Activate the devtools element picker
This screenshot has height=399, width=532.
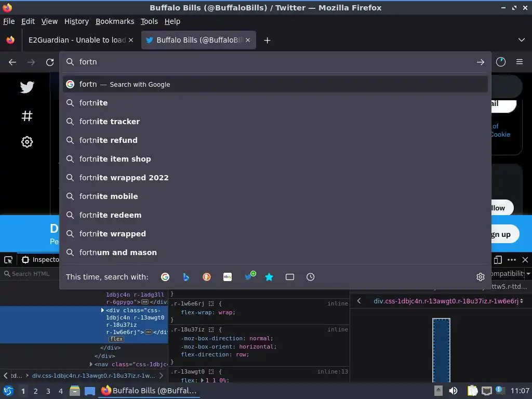point(8,260)
